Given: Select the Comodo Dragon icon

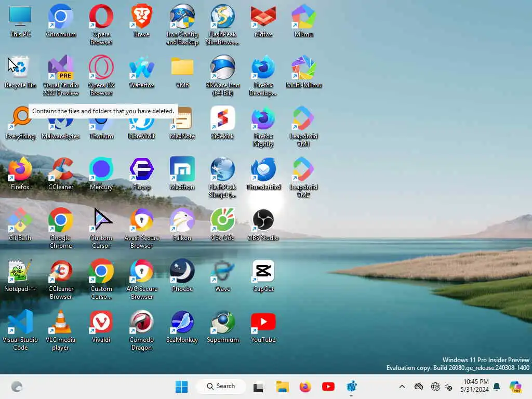Looking at the screenshot, I should click(x=141, y=330).
